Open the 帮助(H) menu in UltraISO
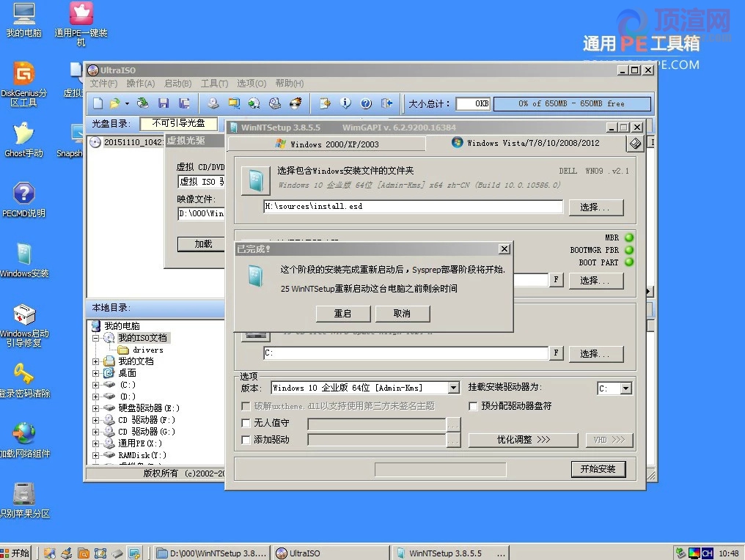 290,84
